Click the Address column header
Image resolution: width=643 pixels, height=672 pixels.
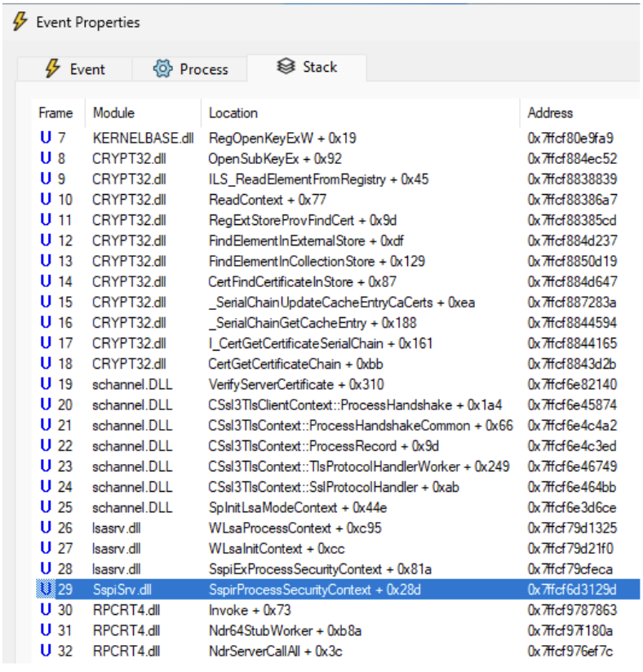point(550,113)
